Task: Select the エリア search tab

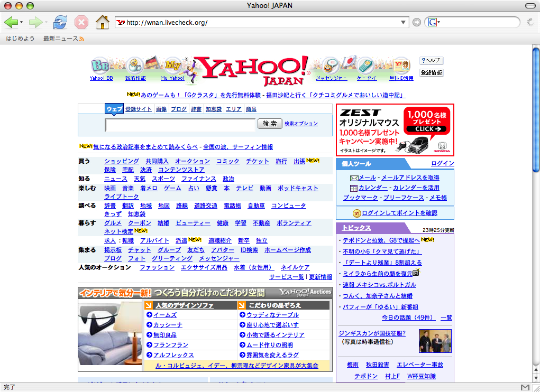Action: [x=233, y=109]
